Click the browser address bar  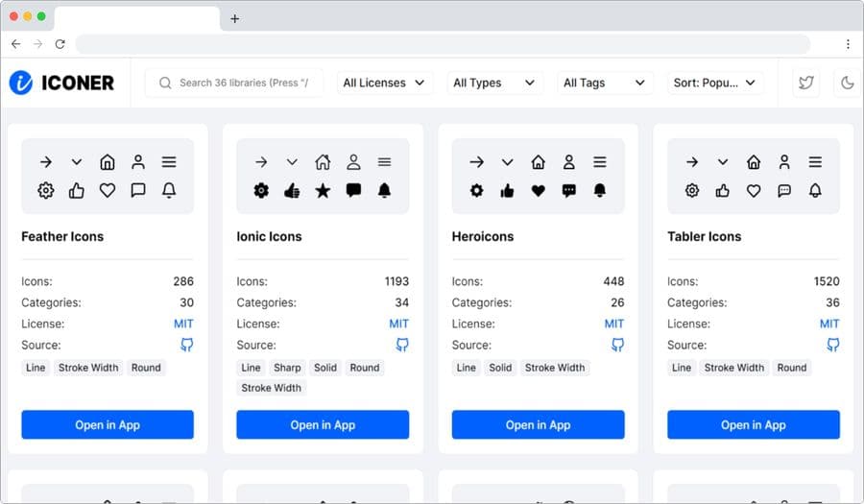click(443, 44)
